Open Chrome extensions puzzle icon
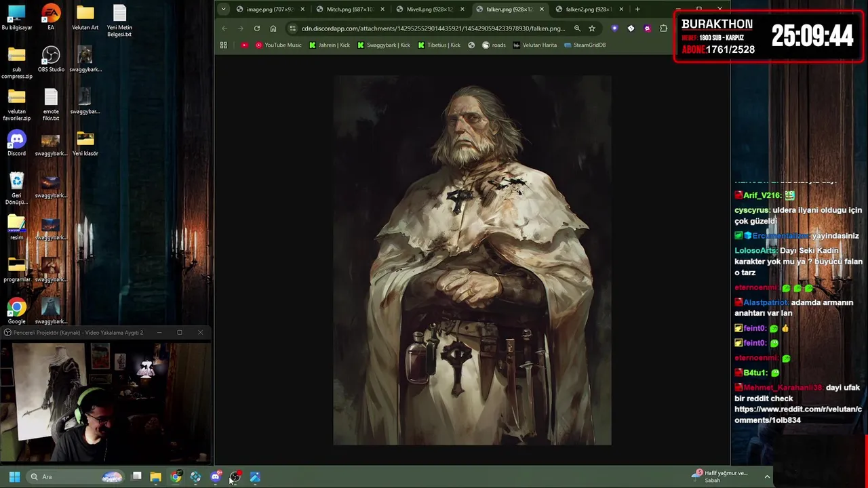Image resolution: width=868 pixels, height=488 pixels. pyautogui.click(x=663, y=28)
